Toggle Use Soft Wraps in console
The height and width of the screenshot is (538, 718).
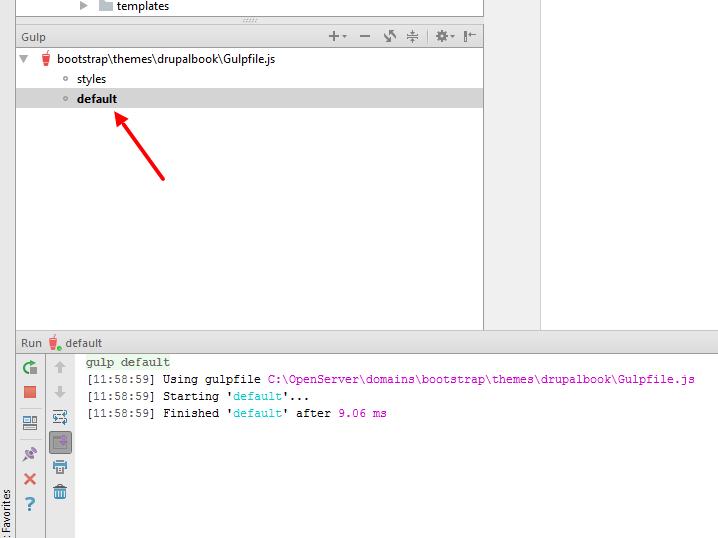tap(60, 416)
